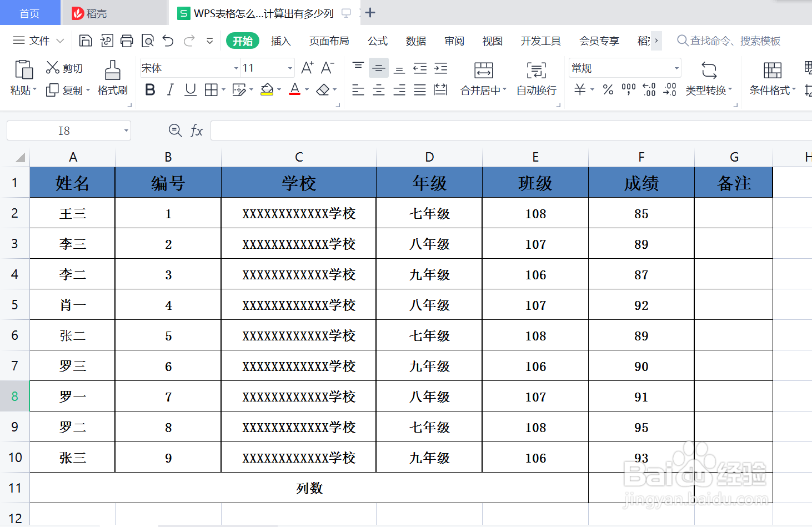The width and height of the screenshot is (812, 527).
Task: Open 开发工具 ribbon tab
Action: point(541,41)
